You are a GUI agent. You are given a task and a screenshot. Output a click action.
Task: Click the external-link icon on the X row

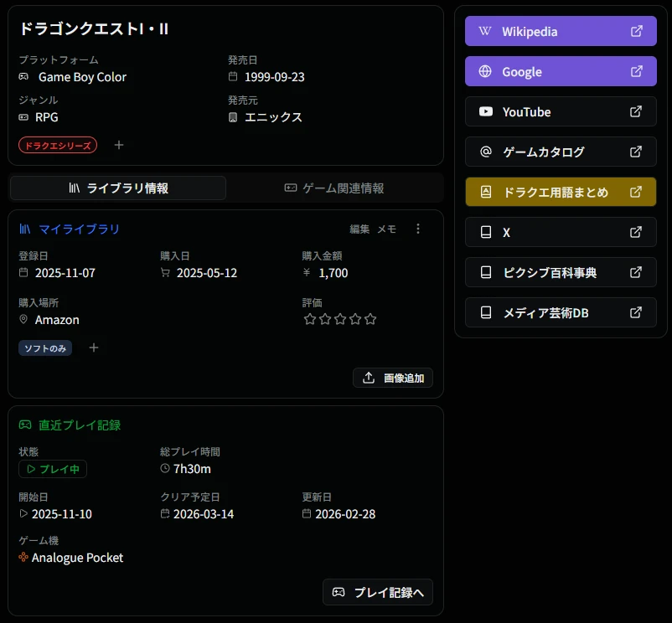635,232
